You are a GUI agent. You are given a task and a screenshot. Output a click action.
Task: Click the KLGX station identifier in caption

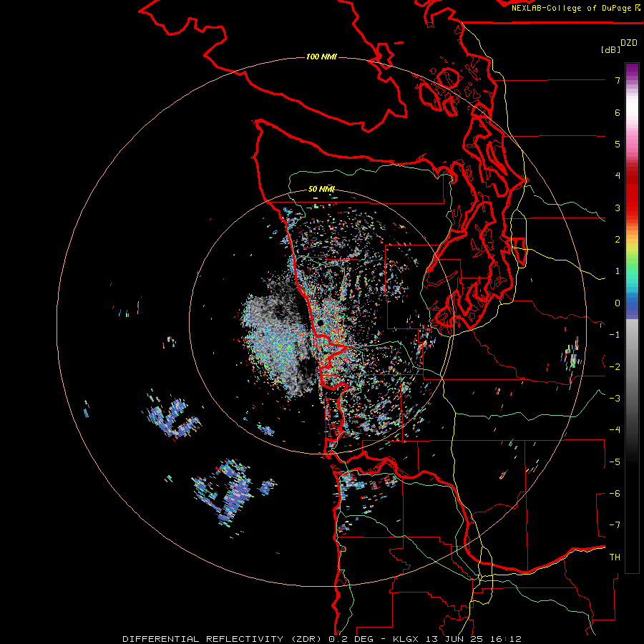(x=406, y=639)
